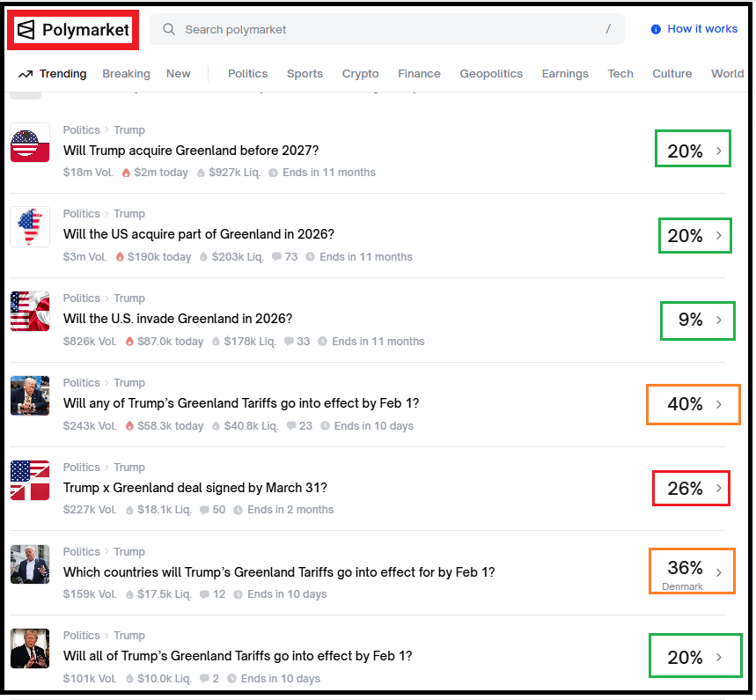Focus the Search polymarket input field
Image resolution: width=756 pixels, height=700 pixels.
pos(387,30)
